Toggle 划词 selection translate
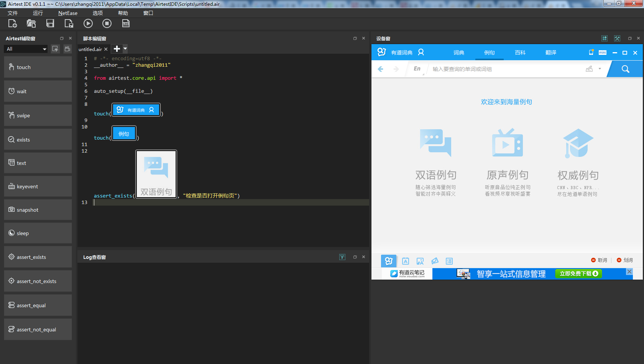644x364 pixels. (x=625, y=260)
